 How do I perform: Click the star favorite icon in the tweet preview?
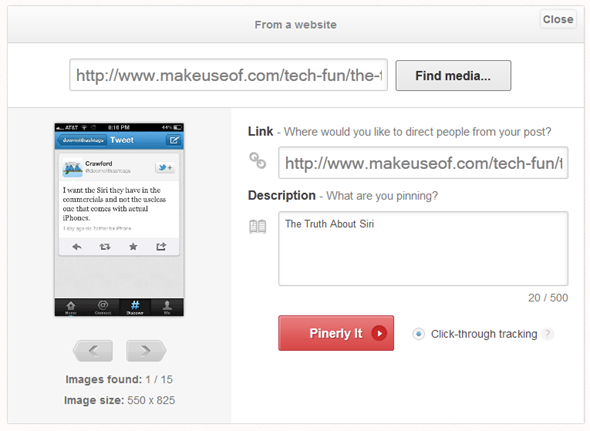133,247
